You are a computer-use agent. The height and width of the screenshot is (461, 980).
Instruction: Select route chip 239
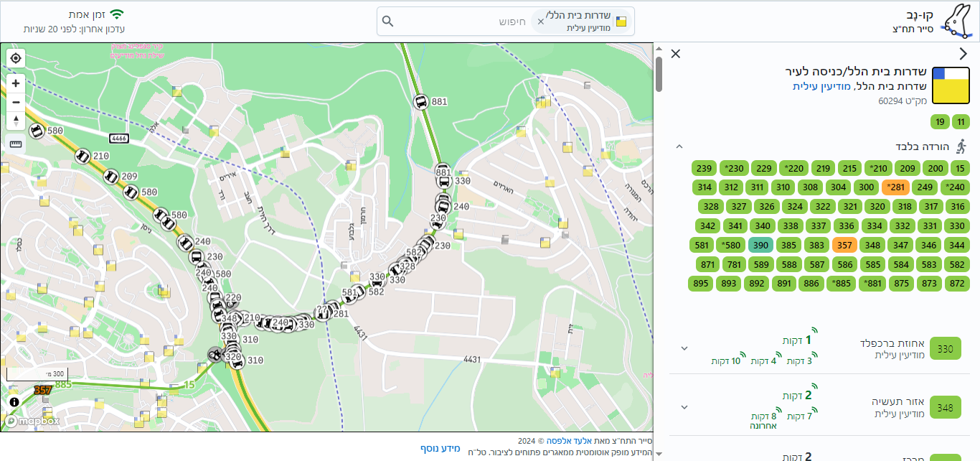705,169
